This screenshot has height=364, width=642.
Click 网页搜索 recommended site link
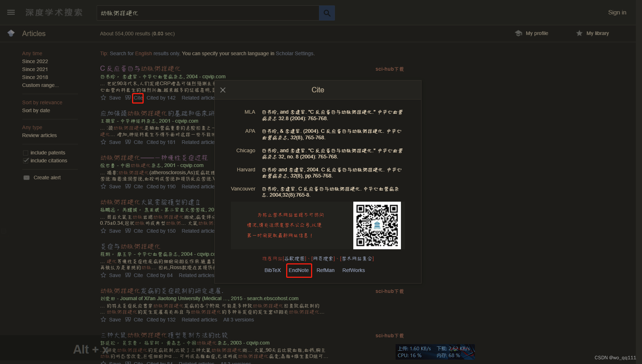click(x=323, y=259)
